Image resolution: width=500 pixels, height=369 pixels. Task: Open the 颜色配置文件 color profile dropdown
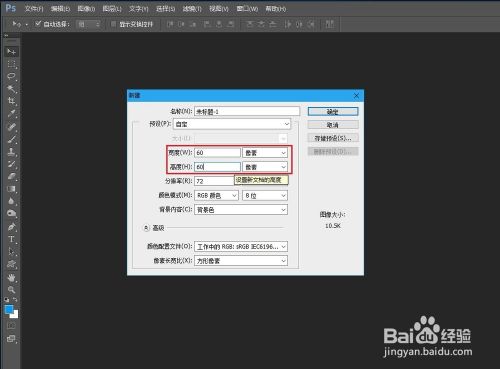[241, 247]
